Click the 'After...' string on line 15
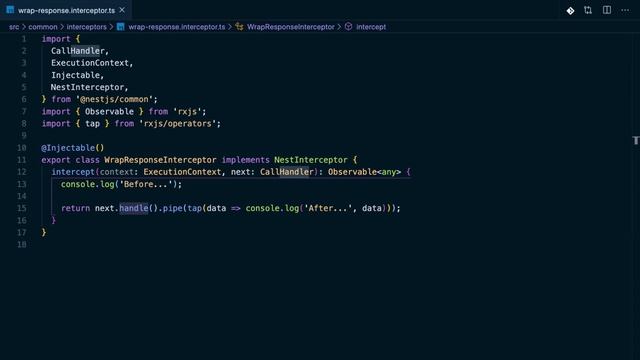This screenshot has width=640, height=360. pyautogui.click(x=328, y=208)
